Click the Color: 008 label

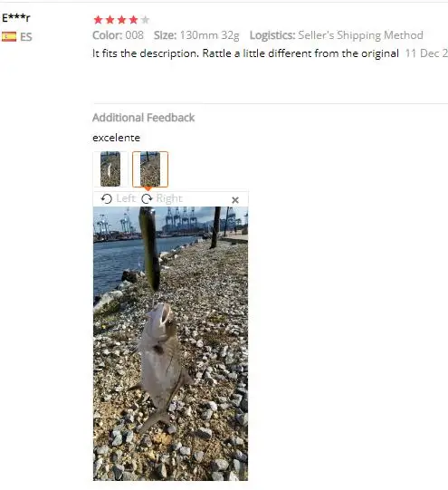pos(118,35)
